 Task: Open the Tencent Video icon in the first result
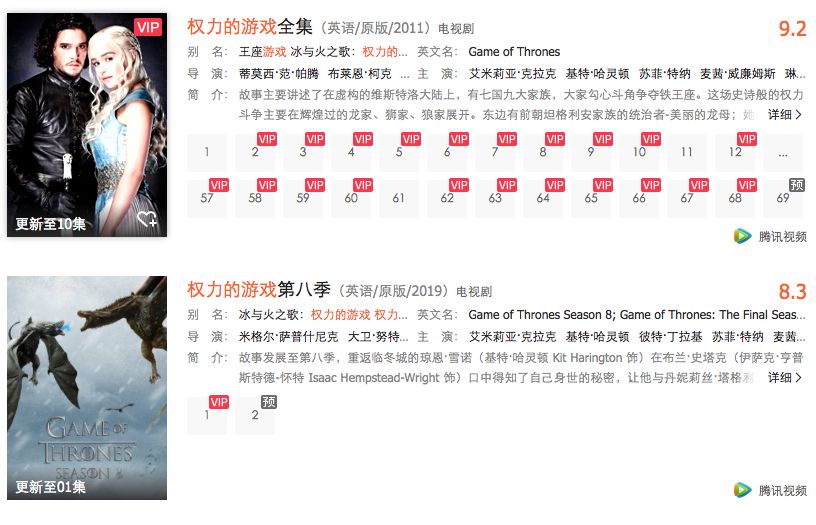click(743, 236)
